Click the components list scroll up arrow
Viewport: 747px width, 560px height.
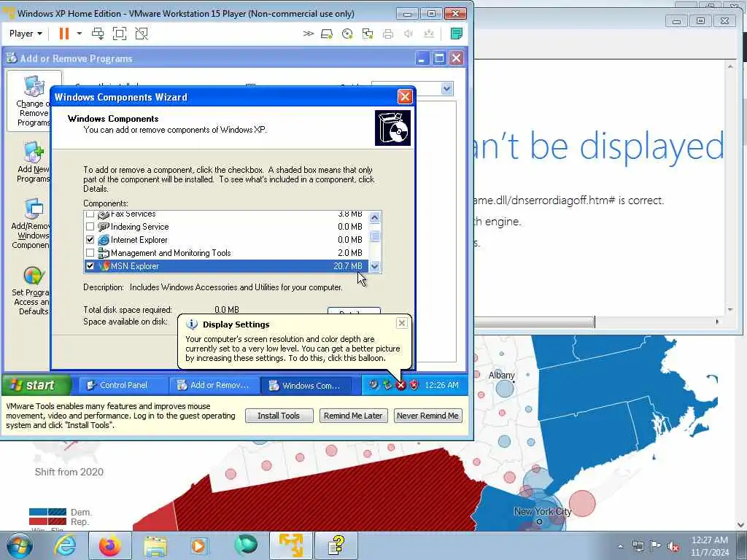[x=374, y=218]
